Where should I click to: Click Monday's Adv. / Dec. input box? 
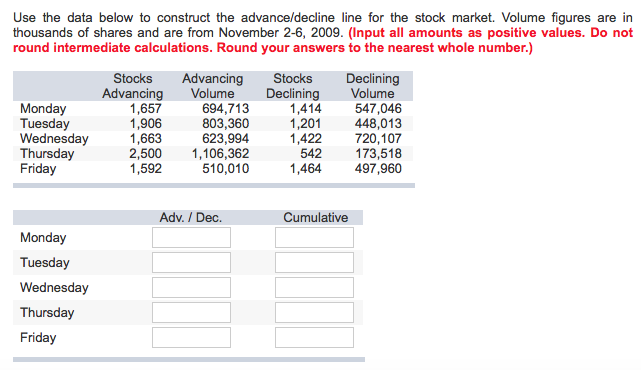pyautogui.click(x=191, y=238)
